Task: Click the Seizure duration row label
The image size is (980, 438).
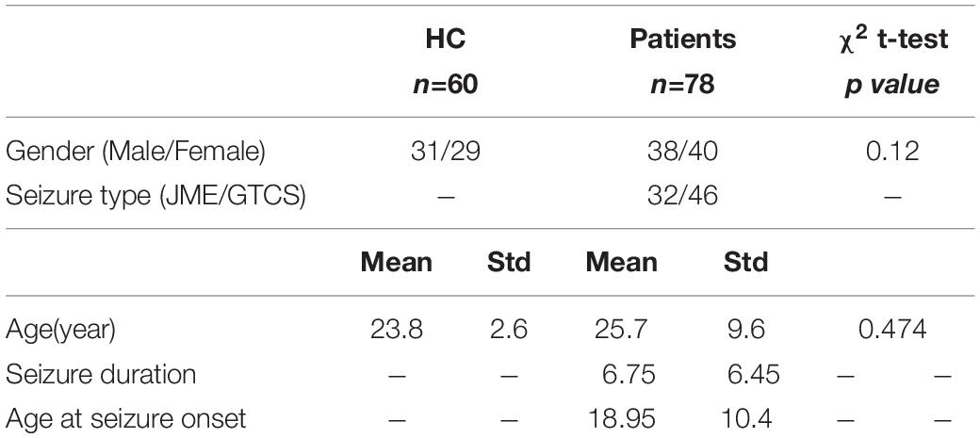Action: tap(101, 375)
